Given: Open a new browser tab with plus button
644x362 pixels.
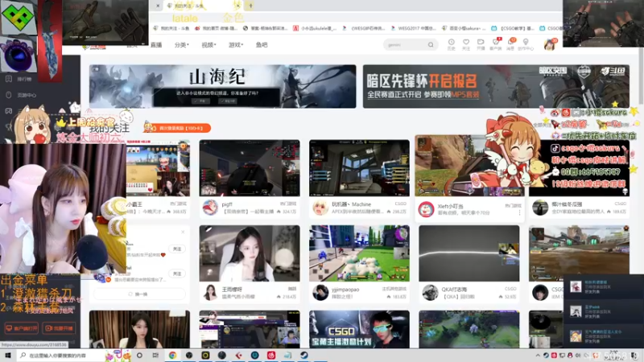Looking at the screenshot, I should tap(250, 6).
